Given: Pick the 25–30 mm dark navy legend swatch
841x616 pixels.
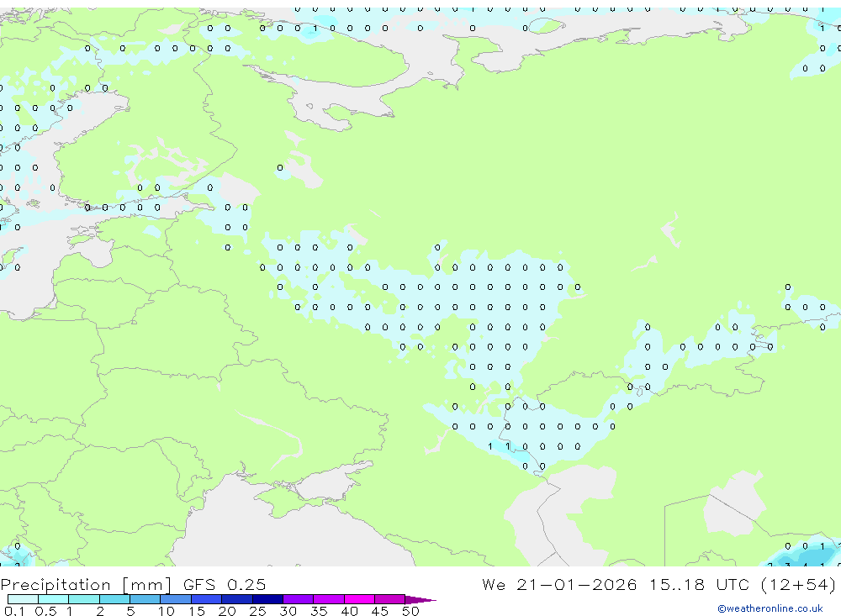Looking at the screenshot, I should point(267,599).
